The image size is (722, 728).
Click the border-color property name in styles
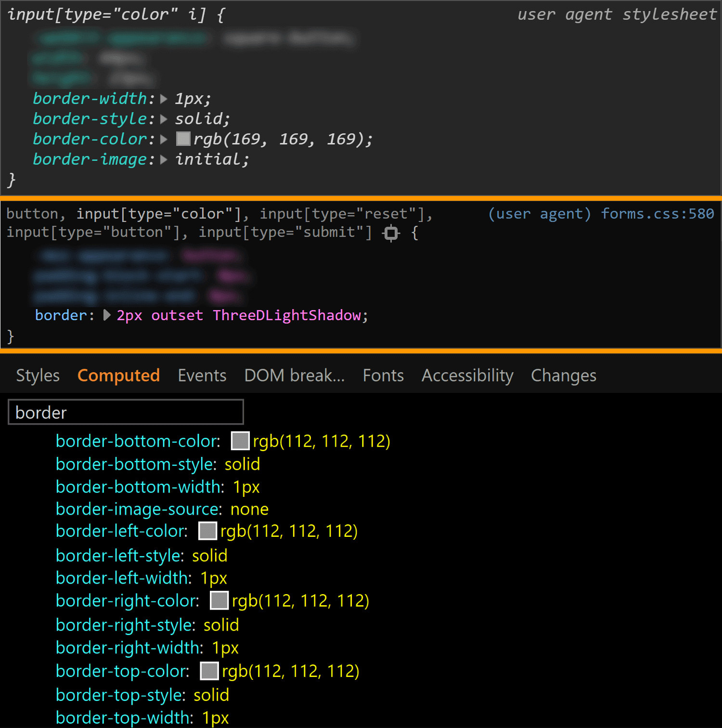click(x=90, y=139)
